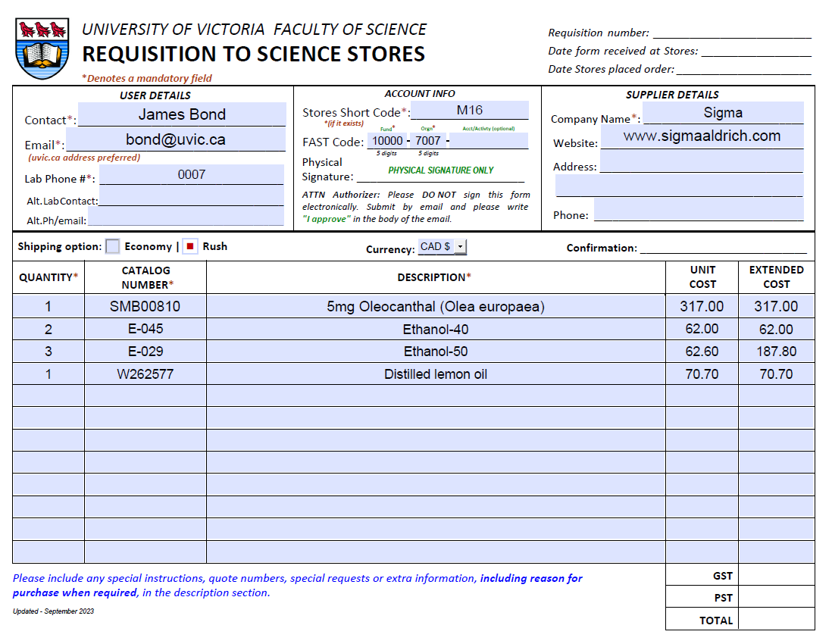832x644 pixels.
Task: Click the Date Stores placed order line
Action: [744, 68]
